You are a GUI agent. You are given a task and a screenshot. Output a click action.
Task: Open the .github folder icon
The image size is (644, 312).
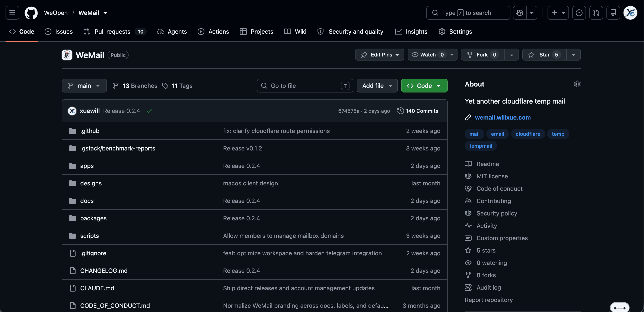coord(73,131)
